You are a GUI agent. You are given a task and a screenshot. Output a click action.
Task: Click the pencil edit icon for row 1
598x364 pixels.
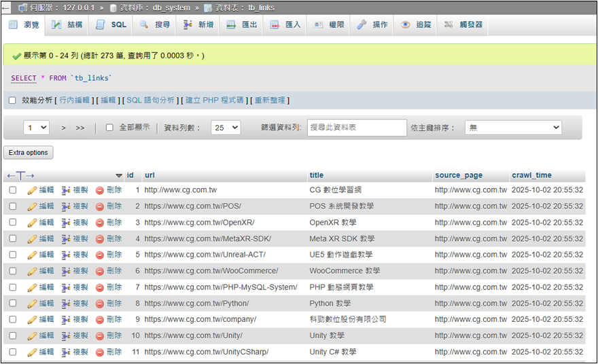coord(32,190)
